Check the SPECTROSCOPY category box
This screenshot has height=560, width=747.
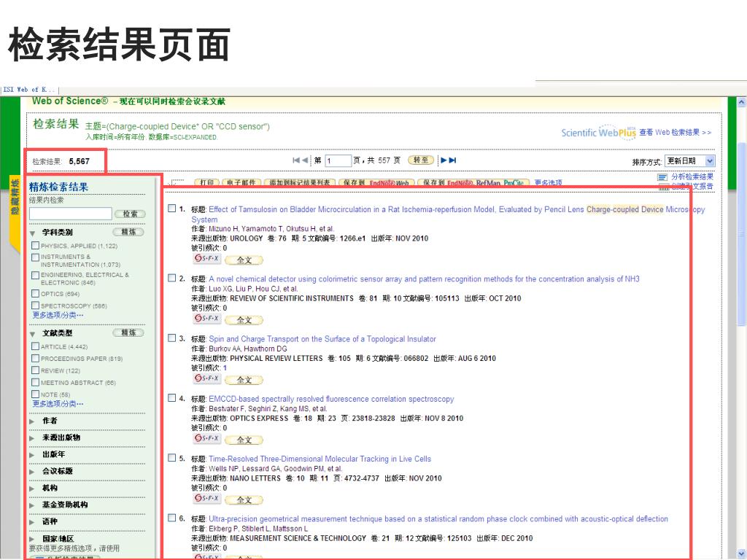[35, 306]
